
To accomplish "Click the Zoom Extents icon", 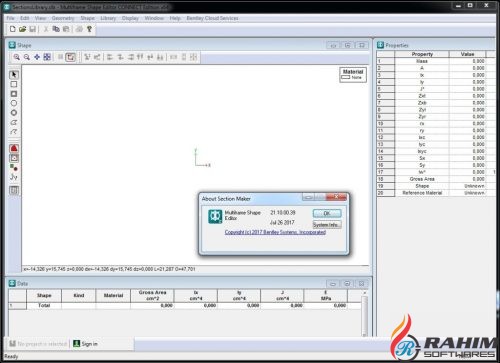I will (x=47, y=57).
